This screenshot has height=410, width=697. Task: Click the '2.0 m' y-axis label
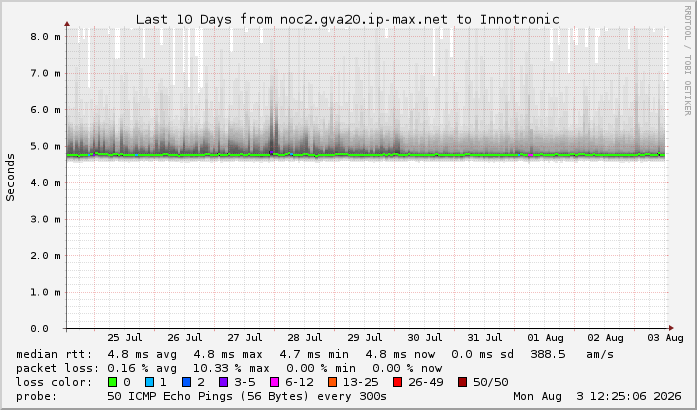[x=45, y=256]
